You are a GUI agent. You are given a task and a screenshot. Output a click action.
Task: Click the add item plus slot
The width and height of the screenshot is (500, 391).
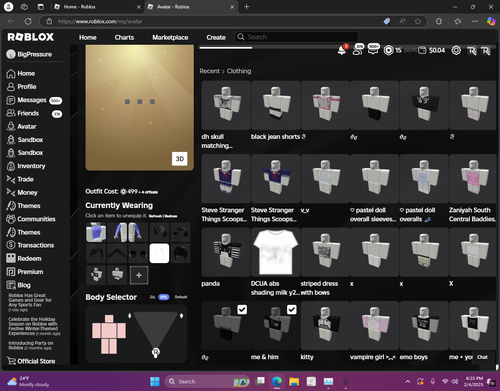pyautogui.click(x=139, y=275)
